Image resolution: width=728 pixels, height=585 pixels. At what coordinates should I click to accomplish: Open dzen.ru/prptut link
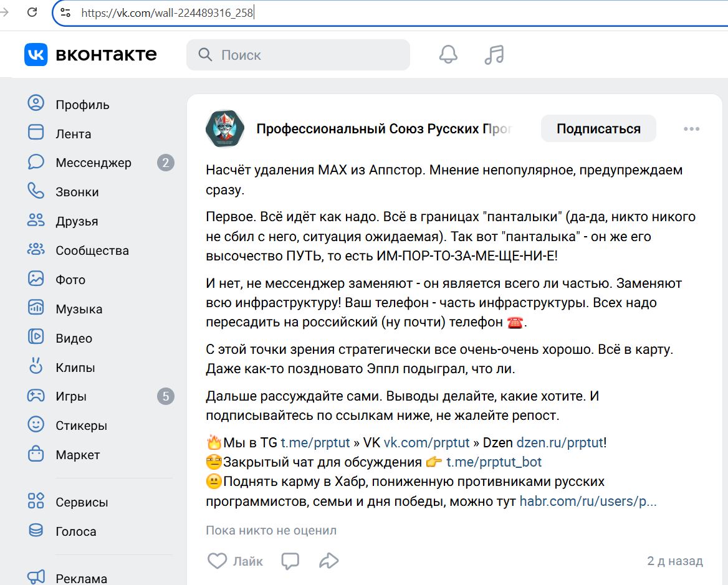560,442
